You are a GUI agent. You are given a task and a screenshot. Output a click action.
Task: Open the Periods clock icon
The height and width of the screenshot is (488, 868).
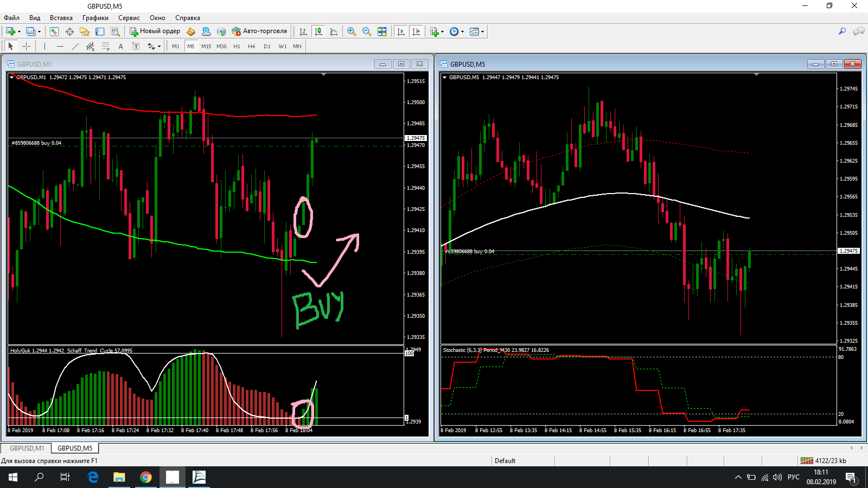[454, 31]
